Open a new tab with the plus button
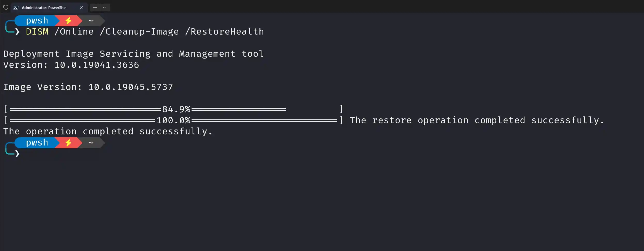Image resolution: width=644 pixels, height=251 pixels. pyautogui.click(x=95, y=7)
